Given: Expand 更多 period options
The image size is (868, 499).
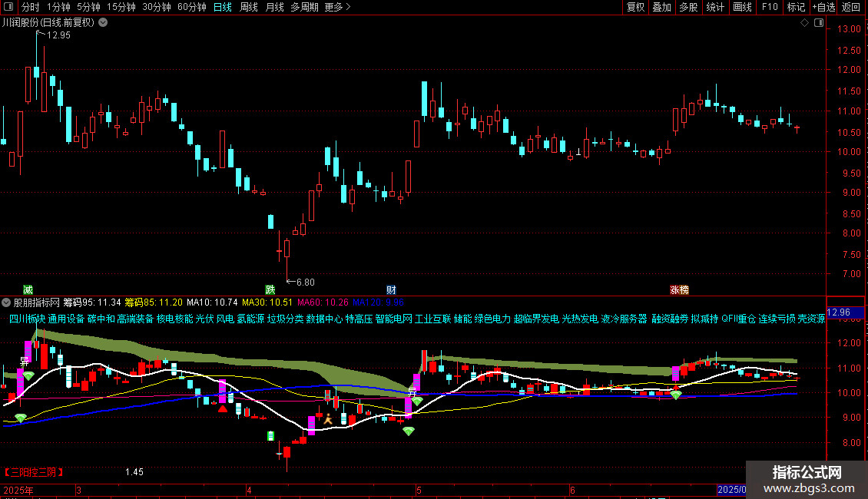Looking at the screenshot, I should (x=337, y=7).
